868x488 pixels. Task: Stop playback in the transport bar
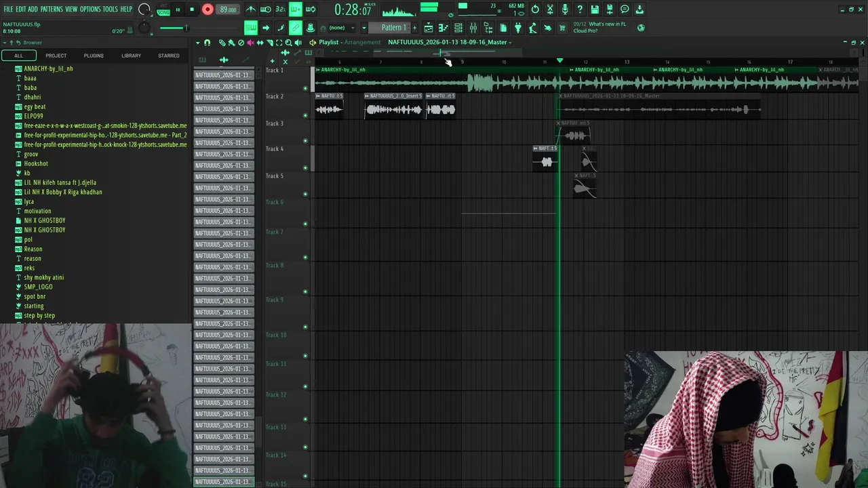[192, 9]
